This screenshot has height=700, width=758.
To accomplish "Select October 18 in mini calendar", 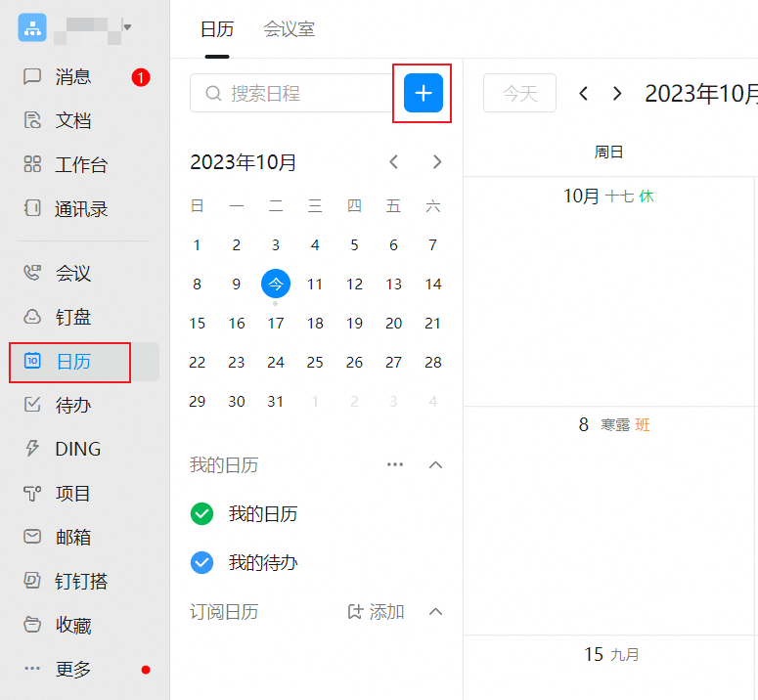I will tap(315, 324).
